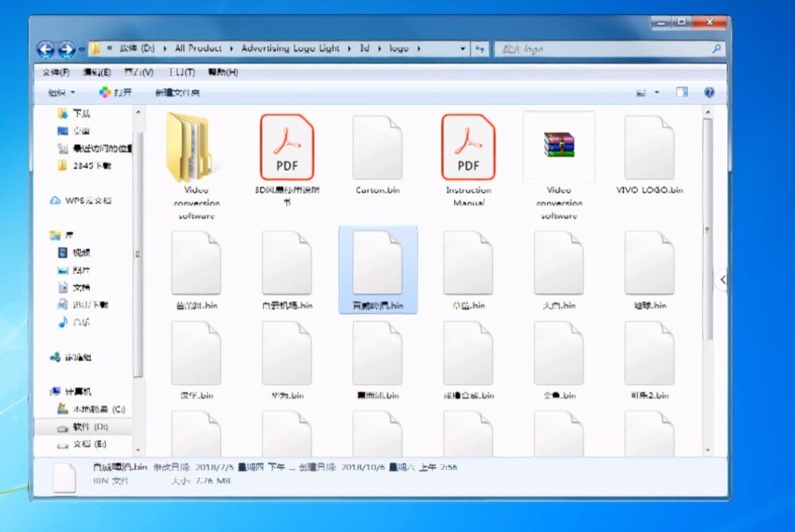Image resolution: width=795 pixels, height=532 pixels.
Task: Open the Help (H) menu
Action: [223, 72]
